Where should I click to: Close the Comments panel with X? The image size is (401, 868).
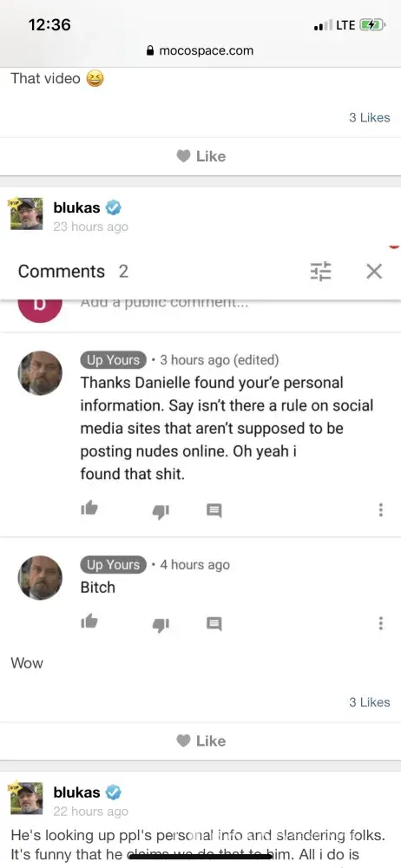[374, 271]
